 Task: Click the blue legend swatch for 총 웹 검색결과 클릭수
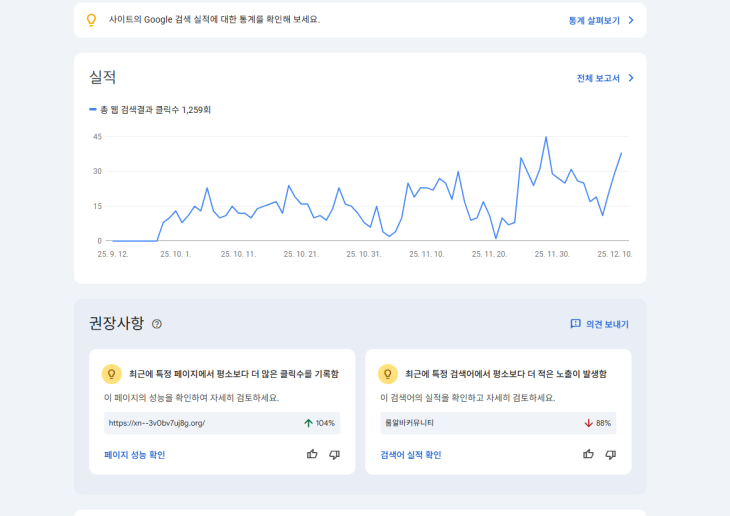pyautogui.click(x=93, y=109)
